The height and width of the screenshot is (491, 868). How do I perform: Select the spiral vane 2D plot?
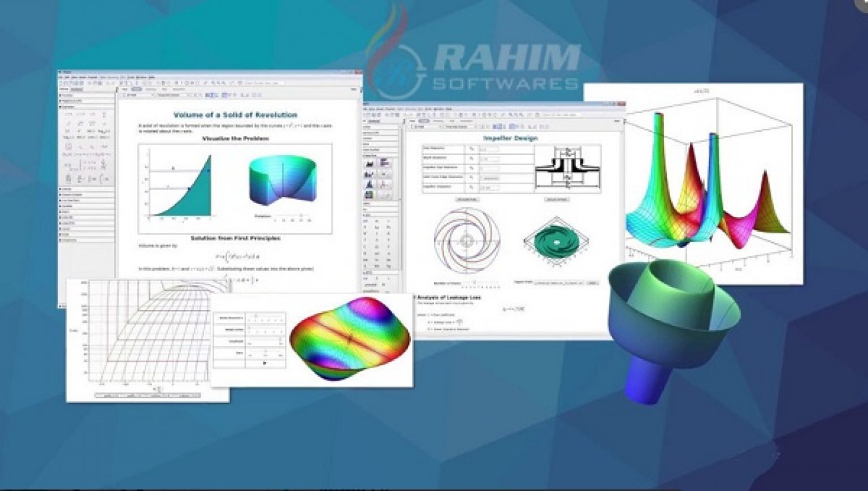coord(466,241)
